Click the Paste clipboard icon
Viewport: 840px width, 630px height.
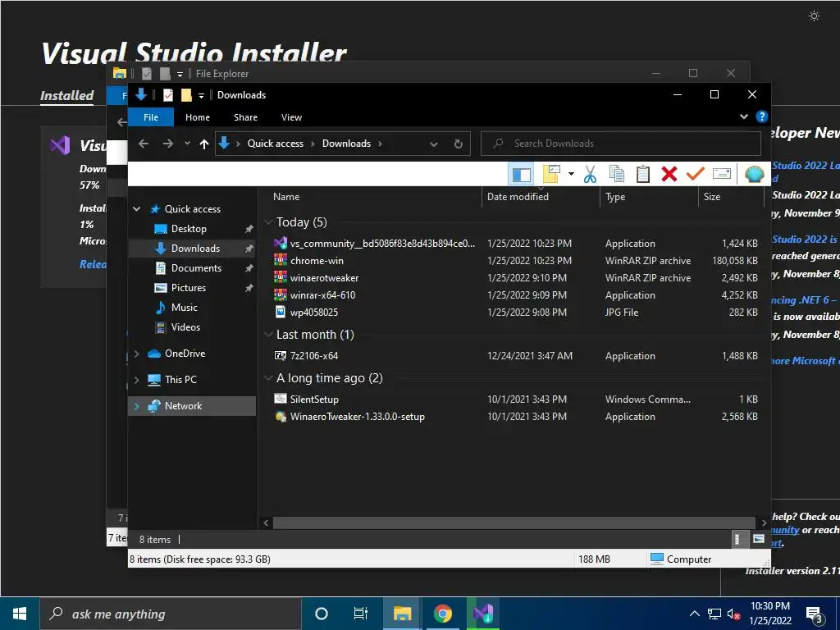click(x=643, y=174)
